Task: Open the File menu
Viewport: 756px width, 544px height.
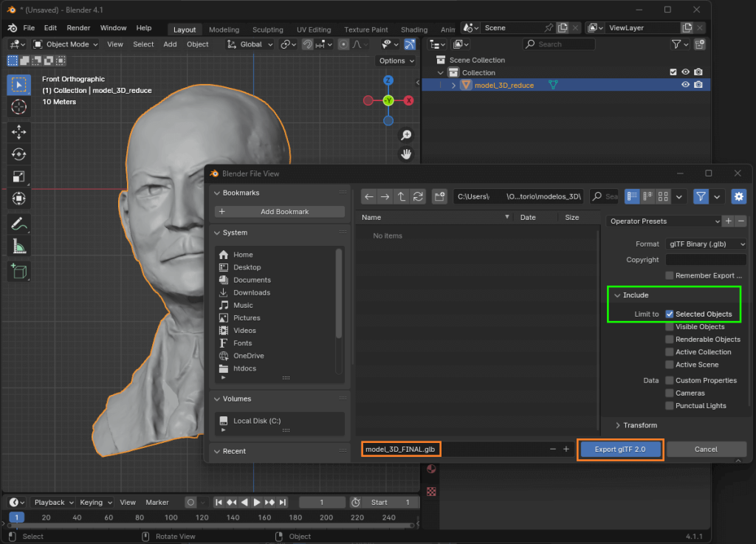Action: click(29, 28)
